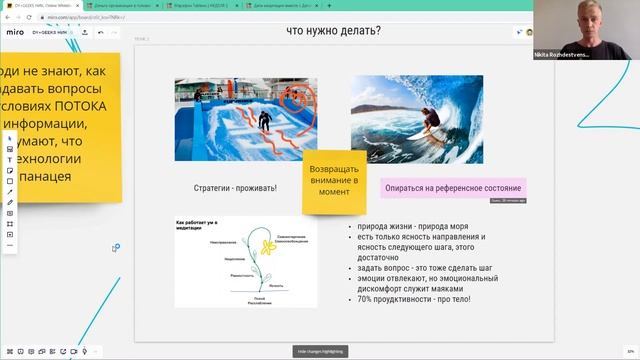640x360 pixels.
Task: Select the Connection line arrow tool
Action: click(10, 192)
